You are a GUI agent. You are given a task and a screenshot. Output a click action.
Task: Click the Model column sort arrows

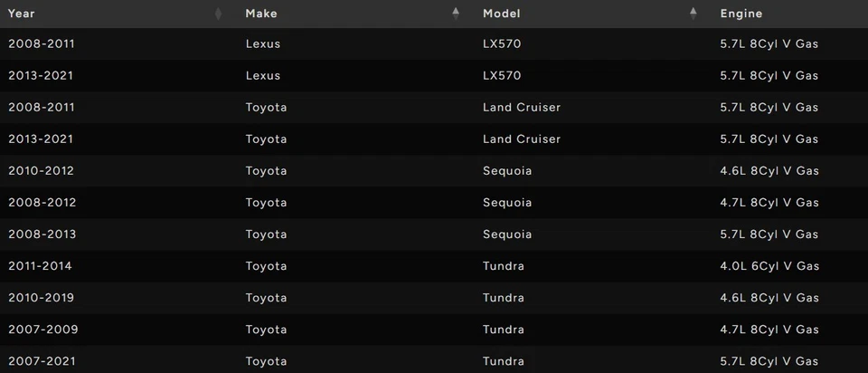pyautogui.click(x=693, y=14)
